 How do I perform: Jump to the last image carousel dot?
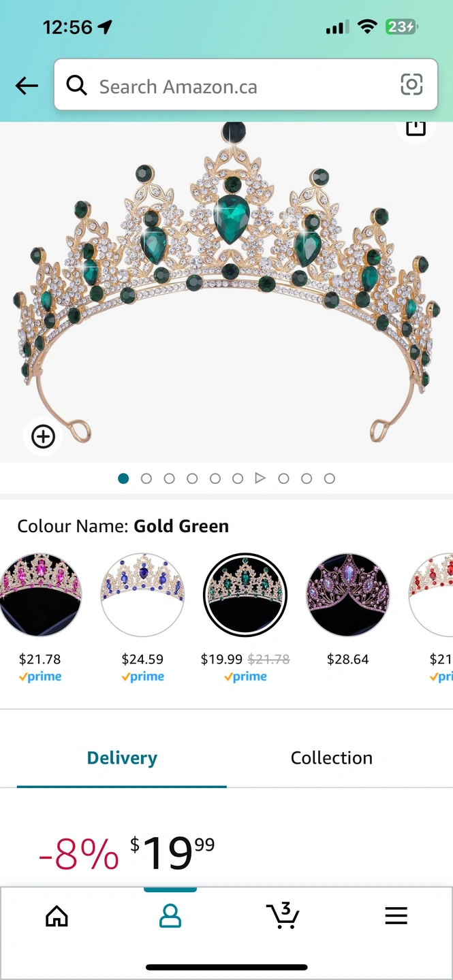pyautogui.click(x=330, y=478)
